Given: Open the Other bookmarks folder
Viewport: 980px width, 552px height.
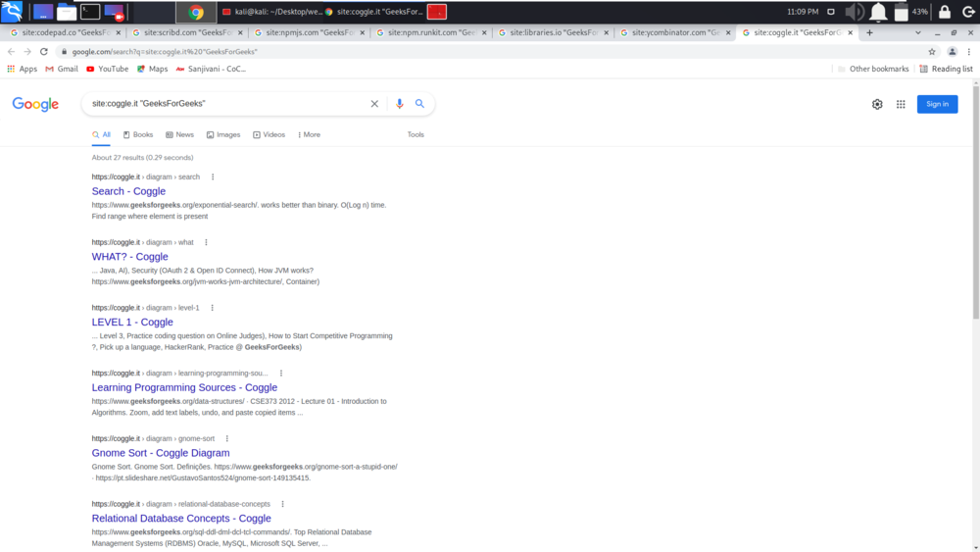Looking at the screenshot, I should coord(873,69).
